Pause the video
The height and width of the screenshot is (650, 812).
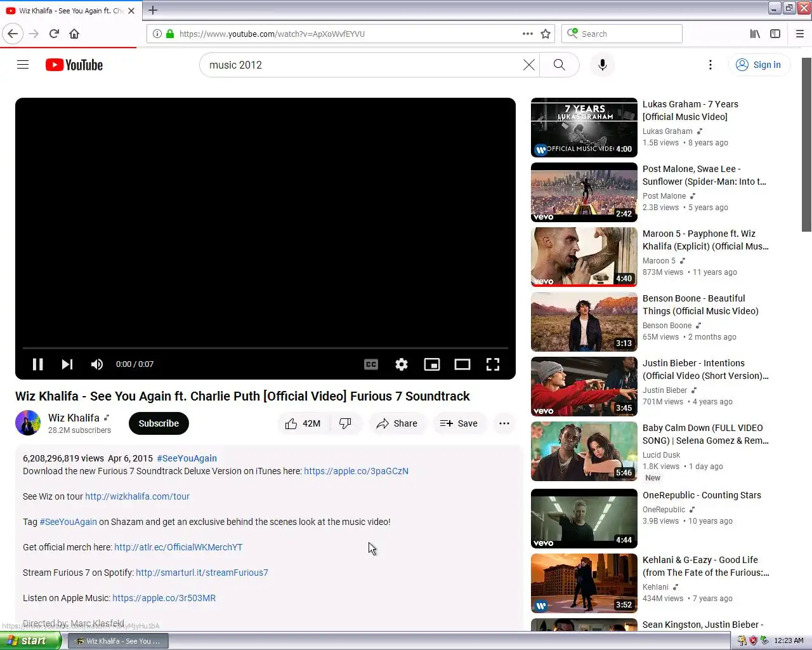(37, 364)
